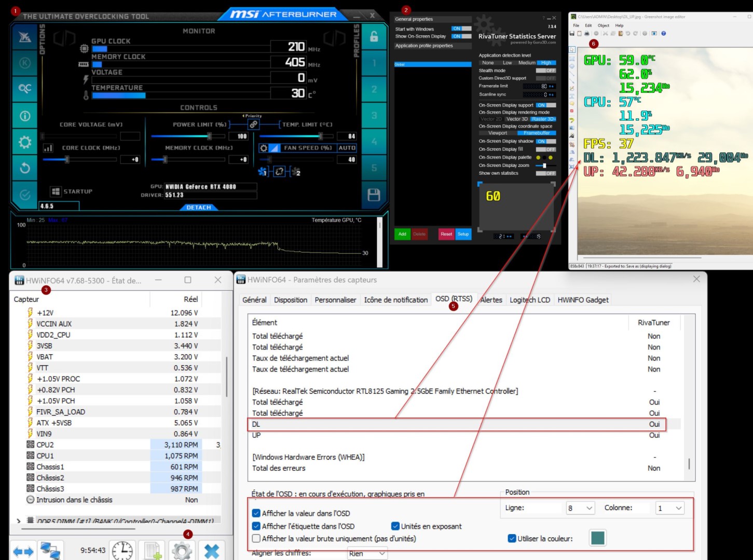Switch to the Général tab
The image size is (753, 560).
coord(254,300)
